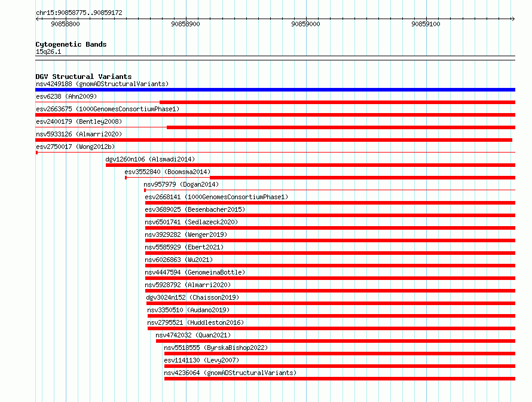Viewport: 532px width, 402px height.
Task: Click nsv2795521 (Huddleston2016) label
Action: click(195, 322)
